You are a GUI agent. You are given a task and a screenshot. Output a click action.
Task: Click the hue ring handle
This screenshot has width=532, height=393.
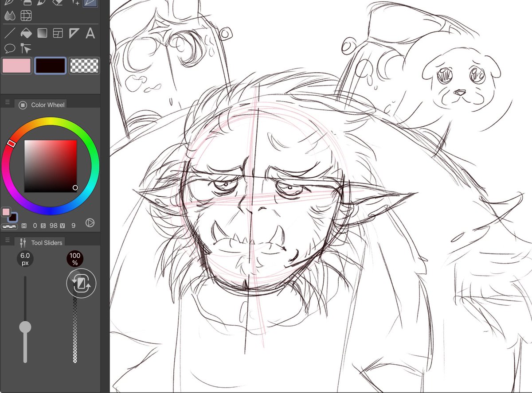12,143
